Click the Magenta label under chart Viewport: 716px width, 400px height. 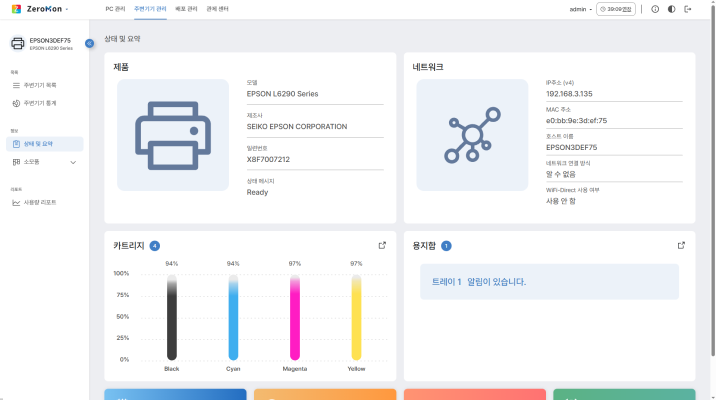pyautogui.click(x=295, y=369)
